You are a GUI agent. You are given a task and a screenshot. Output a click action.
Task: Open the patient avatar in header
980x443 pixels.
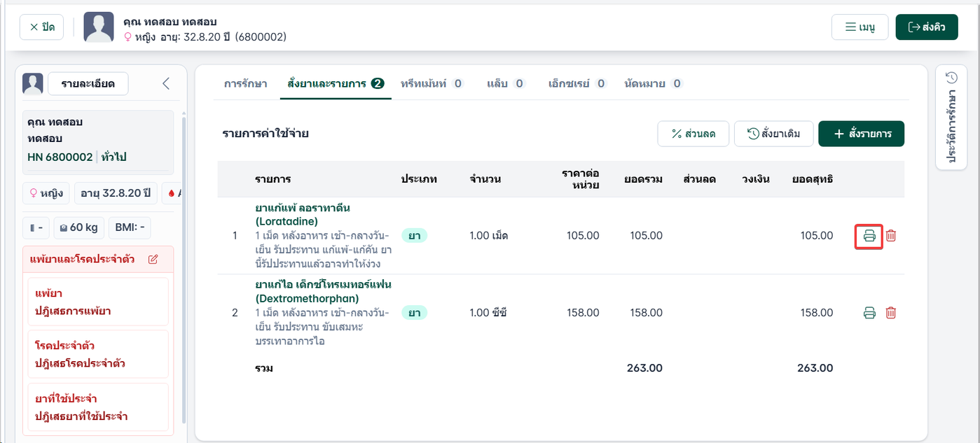99,27
